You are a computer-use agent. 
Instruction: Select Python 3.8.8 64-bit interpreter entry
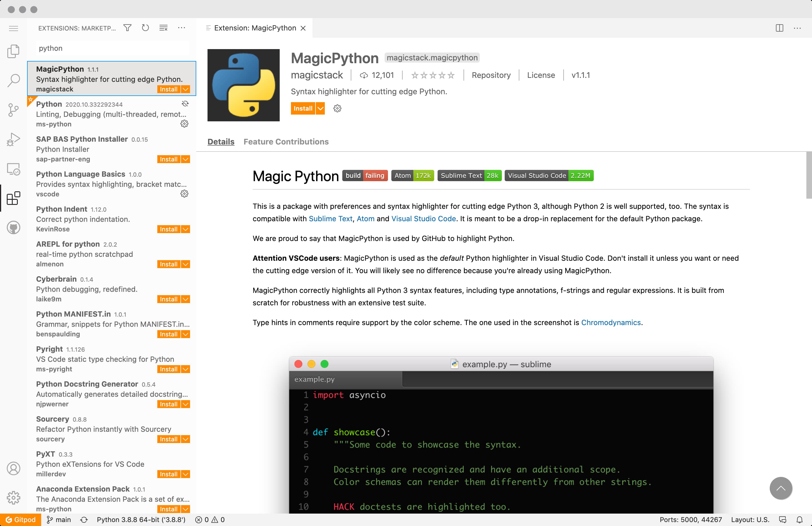click(x=141, y=520)
